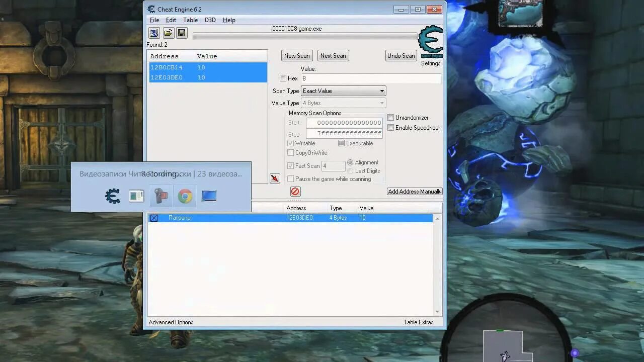
Task: Click the Value column header in found list
Action: (207, 56)
